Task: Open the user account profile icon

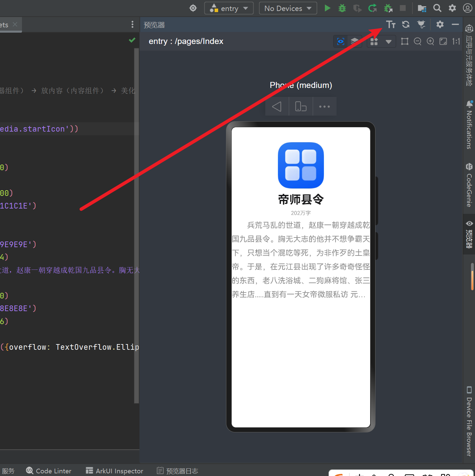Action: (467, 8)
